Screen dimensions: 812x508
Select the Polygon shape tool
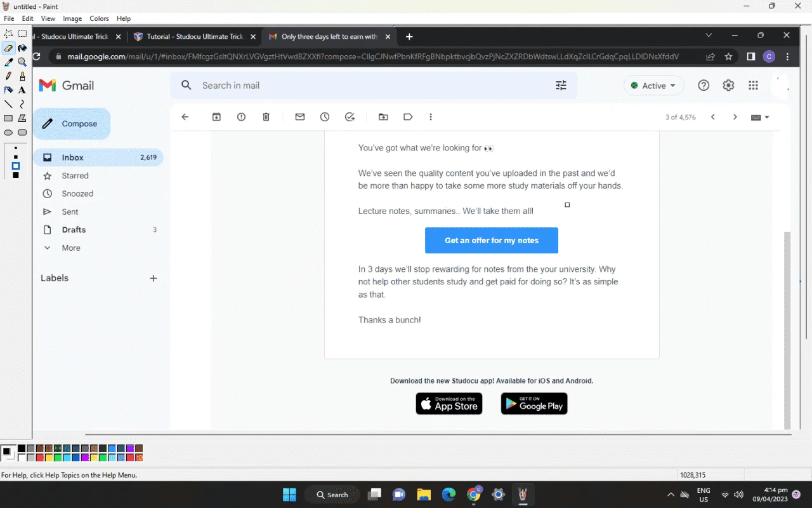click(22, 118)
